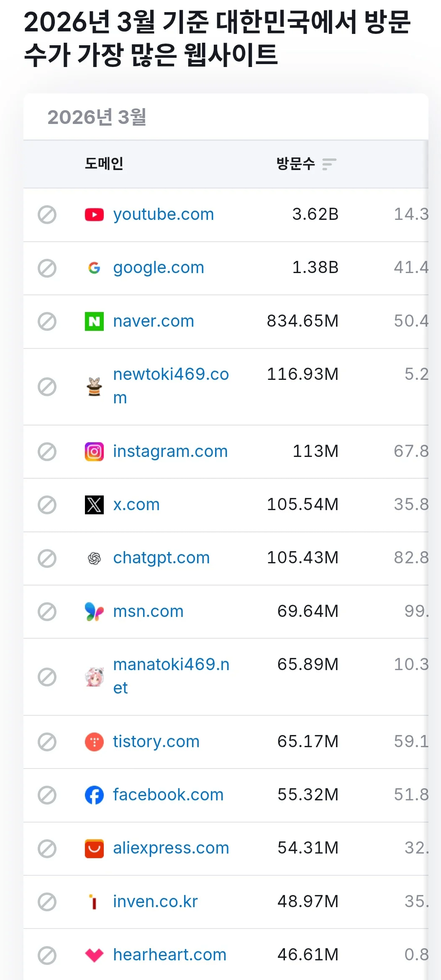441x980 pixels.
Task: Click the Facebook logo icon
Action: tap(94, 795)
